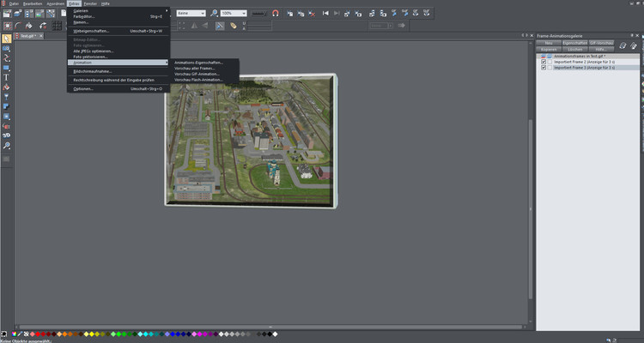Toggle Rechtschreibung während der Eingabe prüfen
Screen dimensions: 644x343
(118, 80)
